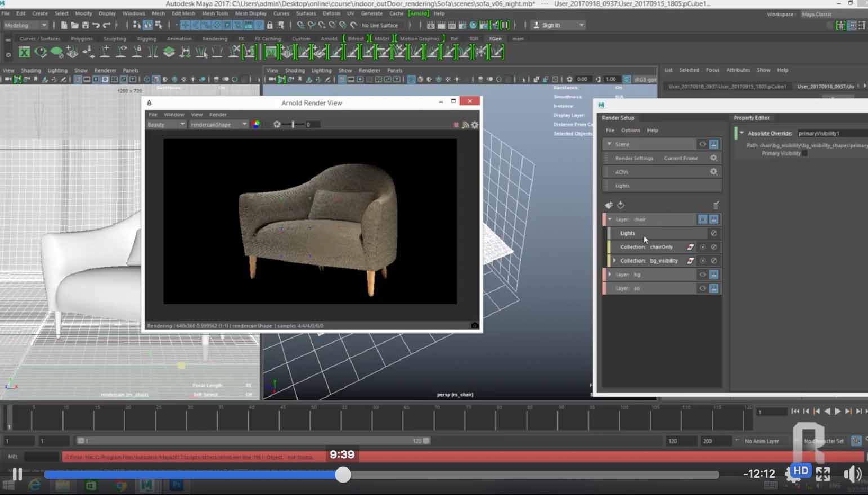This screenshot has height=495, width=868.
Task: Toggle visibility eye for Layer ao
Action: click(702, 288)
